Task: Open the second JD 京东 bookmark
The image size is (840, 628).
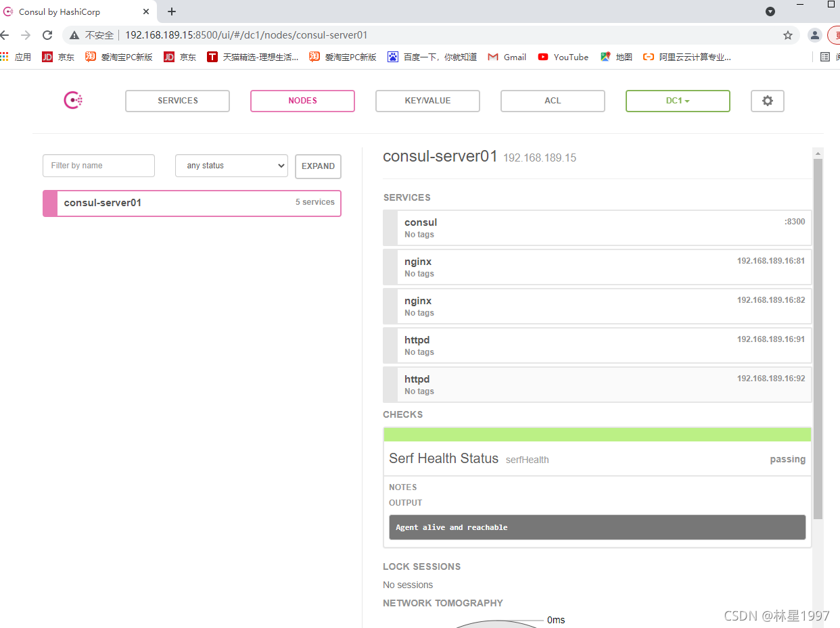Action: click(x=180, y=57)
